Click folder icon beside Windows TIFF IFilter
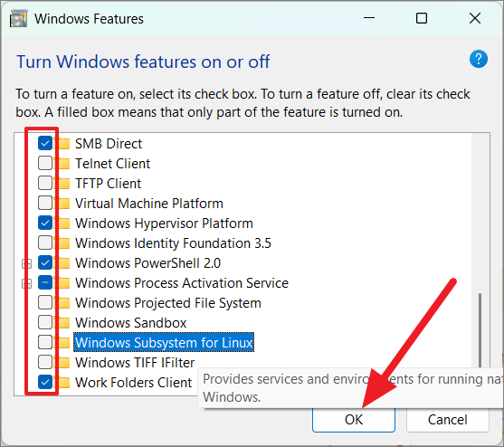504x447 pixels. click(63, 363)
